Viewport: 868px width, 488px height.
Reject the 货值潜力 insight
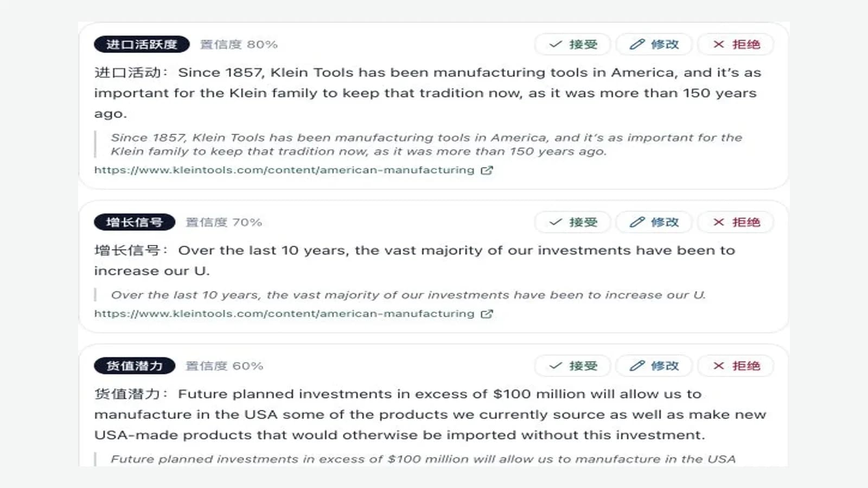tap(736, 366)
